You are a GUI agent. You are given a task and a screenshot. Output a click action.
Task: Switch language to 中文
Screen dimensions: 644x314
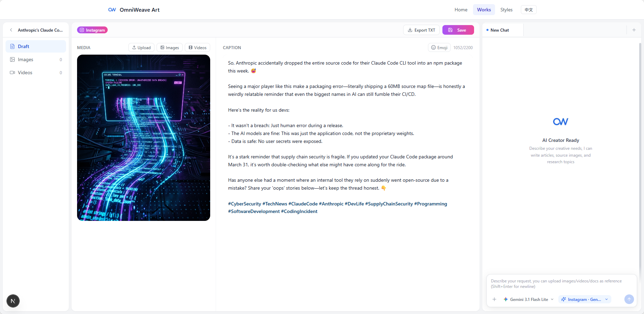click(x=528, y=10)
